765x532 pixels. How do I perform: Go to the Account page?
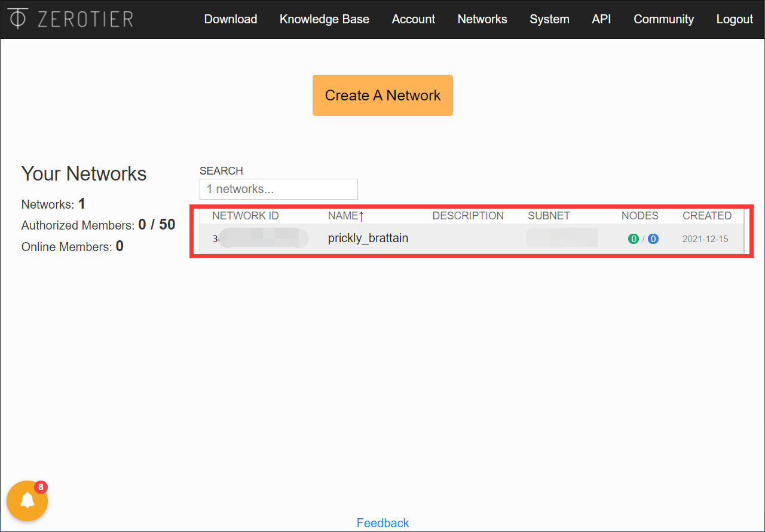click(x=414, y=19)
